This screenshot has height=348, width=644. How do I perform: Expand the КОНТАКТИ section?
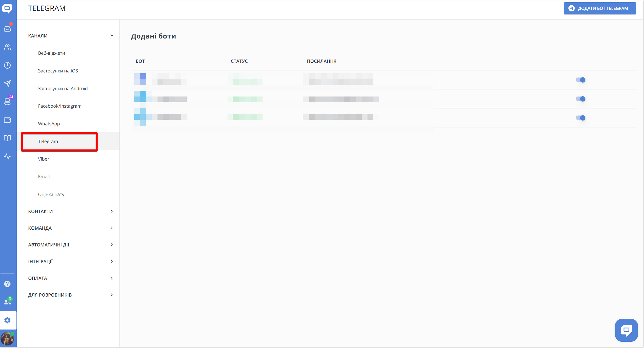(112, 211)
